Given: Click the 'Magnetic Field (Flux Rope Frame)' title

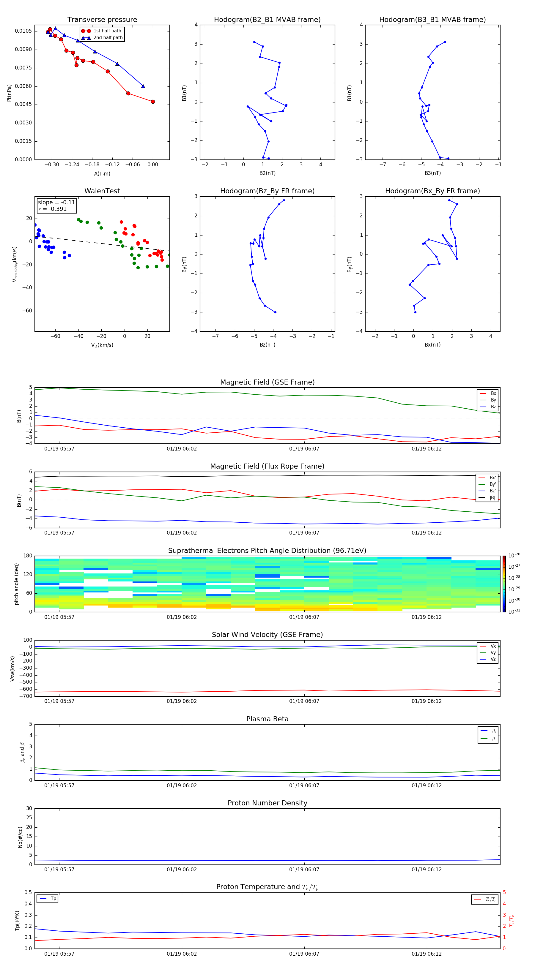Looking at the screenshot, I should pyautogui.click(x=267, y=467).
